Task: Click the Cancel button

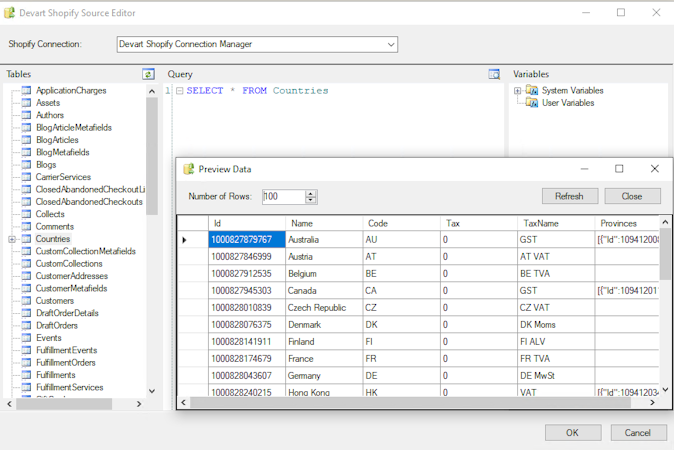Action: pyautogui.click(x=638, y=433)
